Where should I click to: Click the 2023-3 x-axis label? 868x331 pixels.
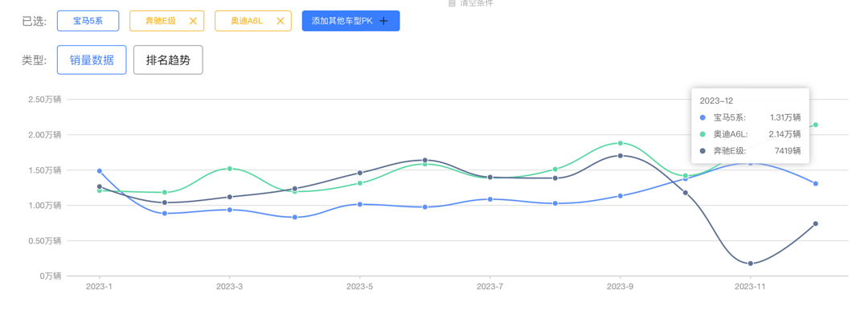click(229, 286)
